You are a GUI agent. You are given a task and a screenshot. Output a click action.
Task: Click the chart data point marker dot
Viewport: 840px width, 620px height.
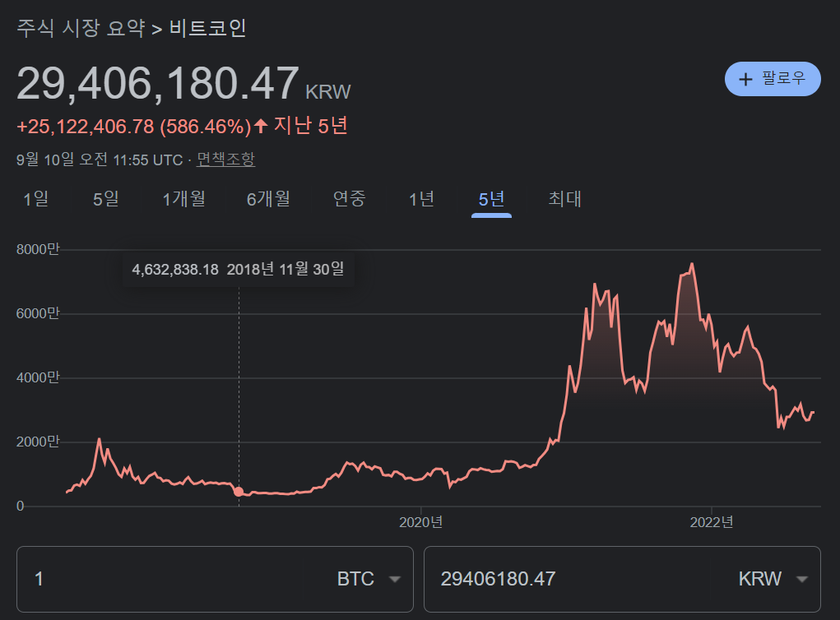click(x=239, y=492)
